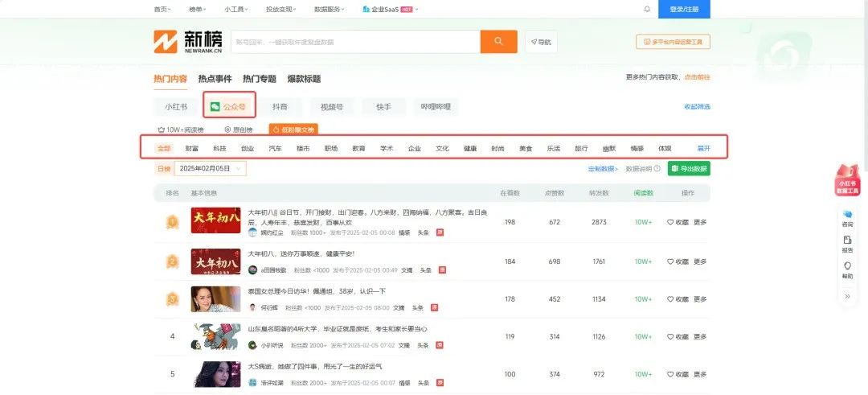The image size is (868, 395).
Task: Switch to 热点事件 tab
Action: (215, 79)
